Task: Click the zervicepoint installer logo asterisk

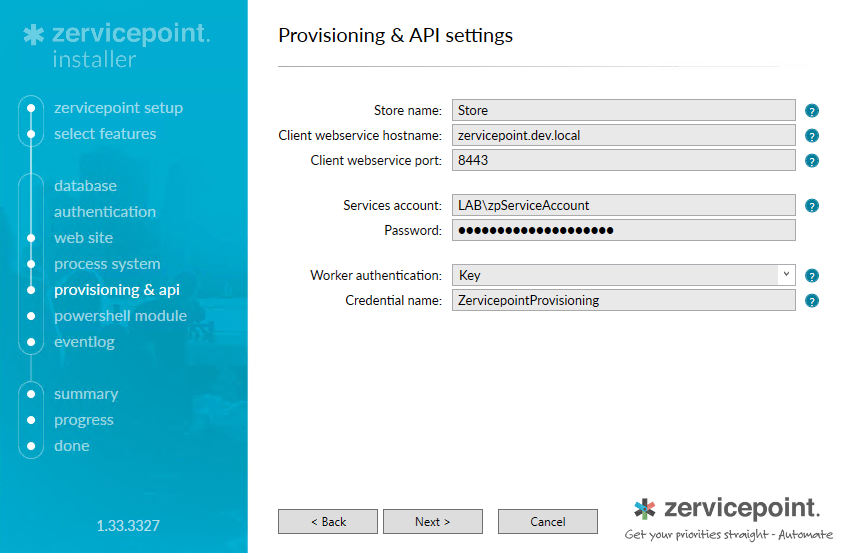Action: [x=33, y=34]
